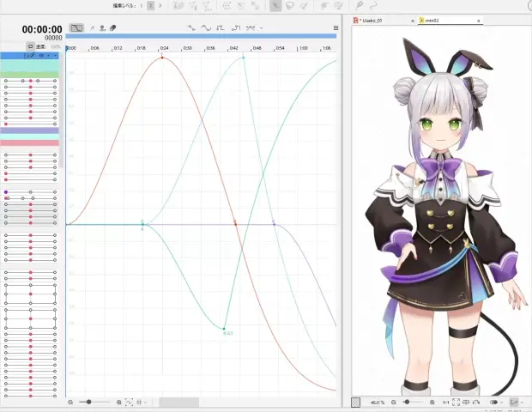This screenshot has height=412, width=532.
Task: Set edit level 3
Action: (160, 6)
